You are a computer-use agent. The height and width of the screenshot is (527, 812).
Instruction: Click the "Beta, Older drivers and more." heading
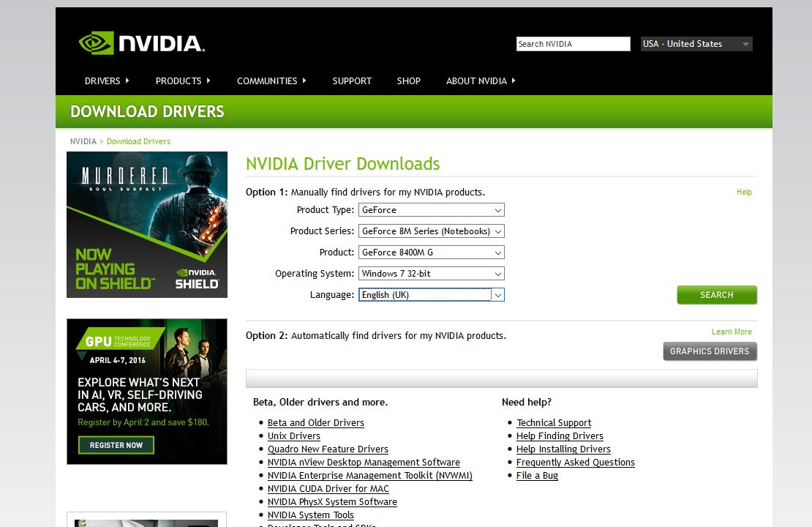pyautogui.click(x=320, y=402)
